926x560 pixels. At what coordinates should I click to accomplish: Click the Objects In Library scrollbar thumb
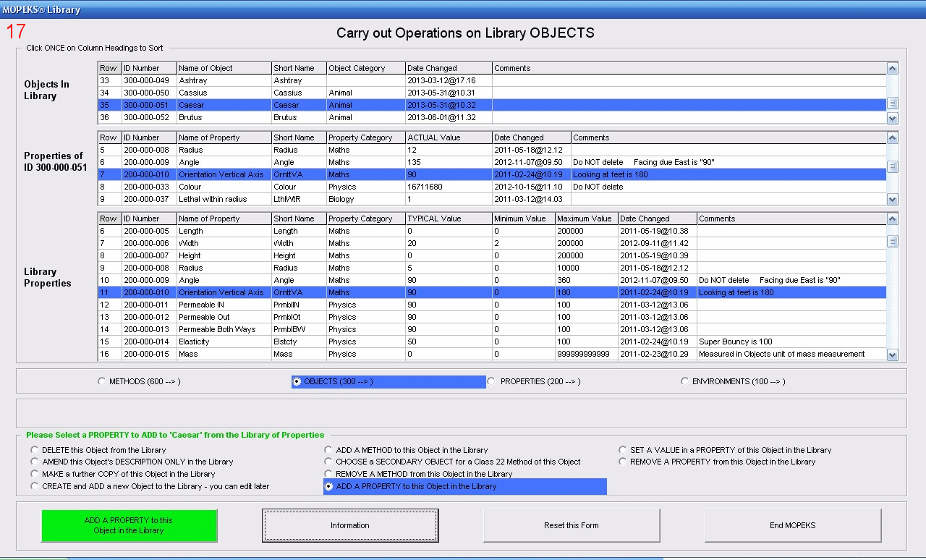(893, 103)
